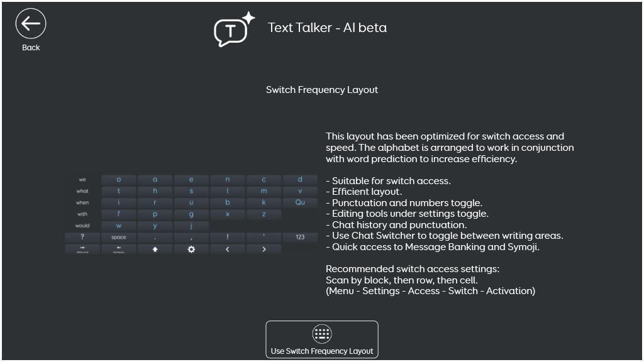
Task: Tap the delete word key
Action: click(x=82, y=249)
